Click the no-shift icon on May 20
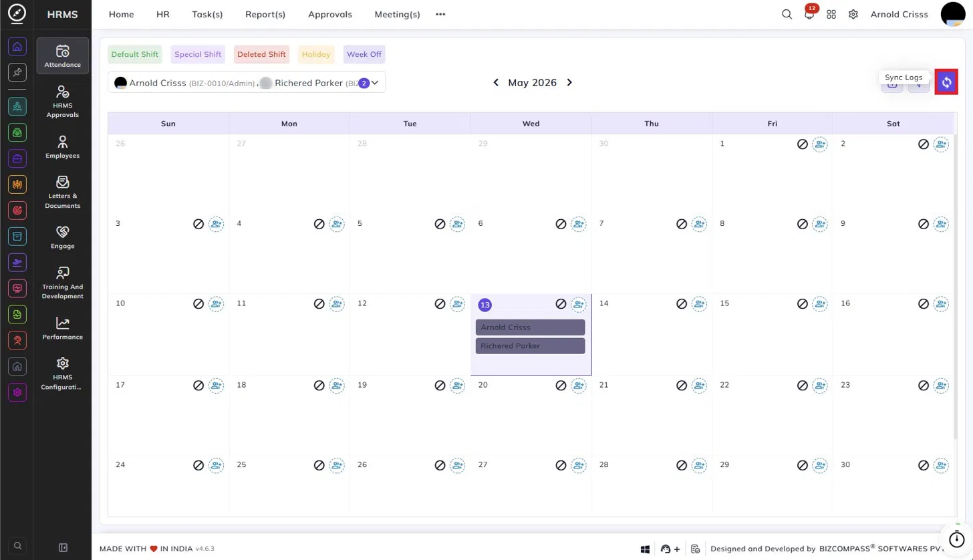The image size is (973, 560). [561, 386]
